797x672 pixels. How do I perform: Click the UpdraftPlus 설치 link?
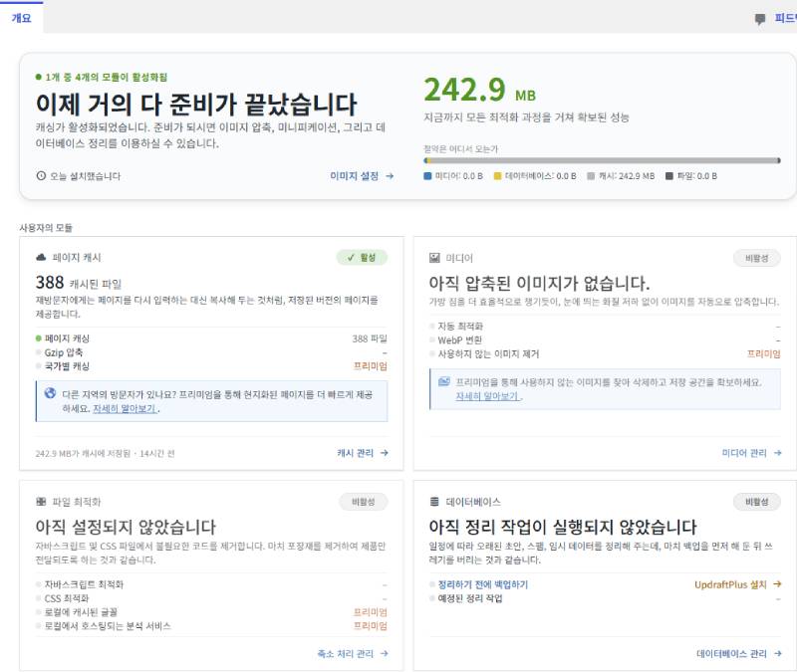point(730,584)
